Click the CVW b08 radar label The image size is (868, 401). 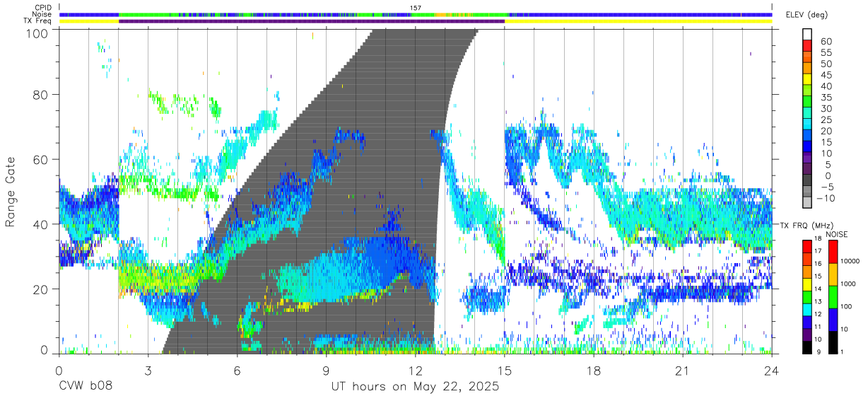(x=85, y=387)
